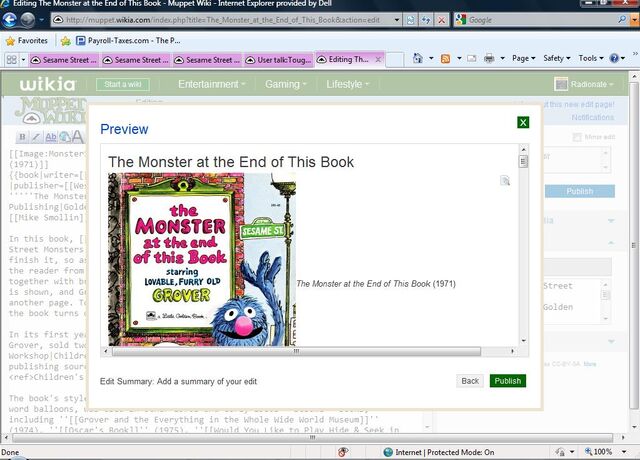Open the 100% zoom level dropdown
Image resolution: width=640 pixels, height=460 pixels.
click(624, 452)
